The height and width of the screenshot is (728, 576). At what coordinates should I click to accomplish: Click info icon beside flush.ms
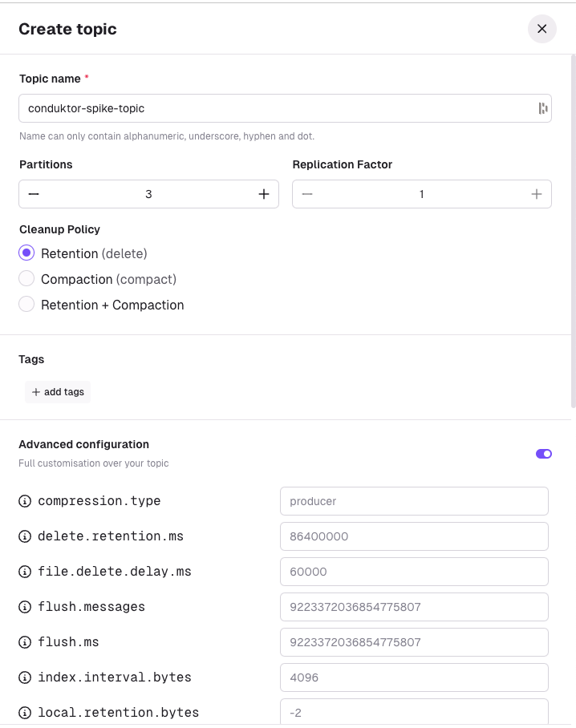click(x=25, y=642)
